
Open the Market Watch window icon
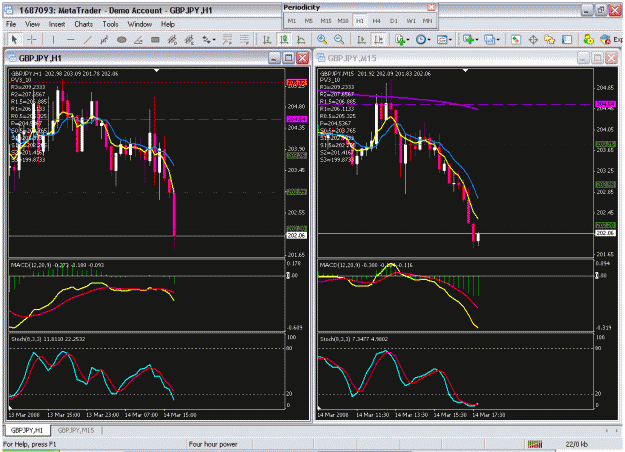click(x=516, y=39)
